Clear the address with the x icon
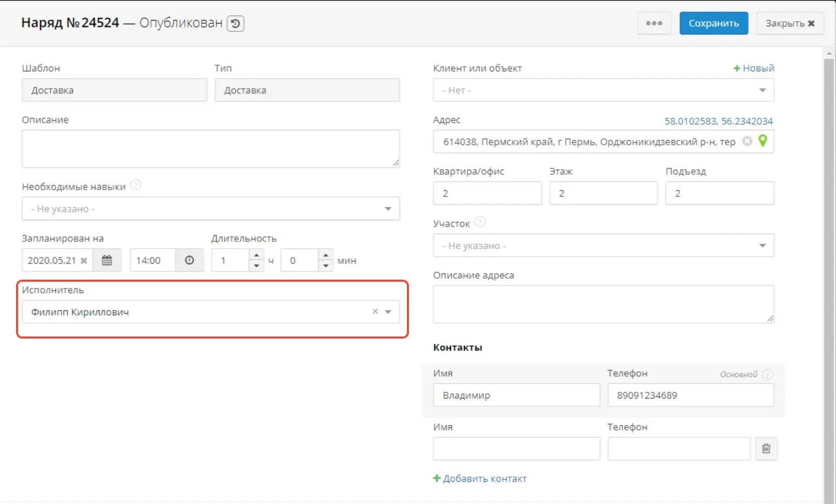 tap(747, 141)
